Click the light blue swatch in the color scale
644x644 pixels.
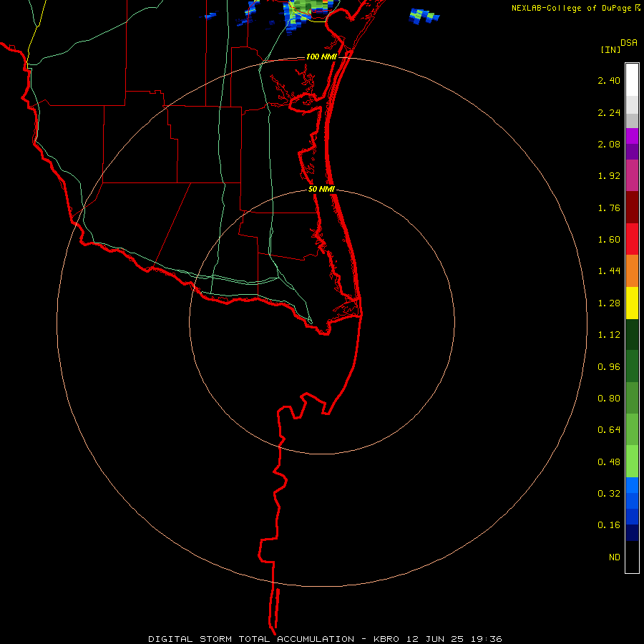coord(632,485)
